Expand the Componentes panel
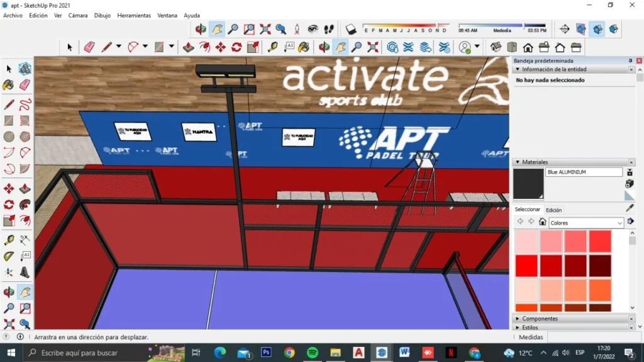Screen dimensions: 644x362 [518, 319]
